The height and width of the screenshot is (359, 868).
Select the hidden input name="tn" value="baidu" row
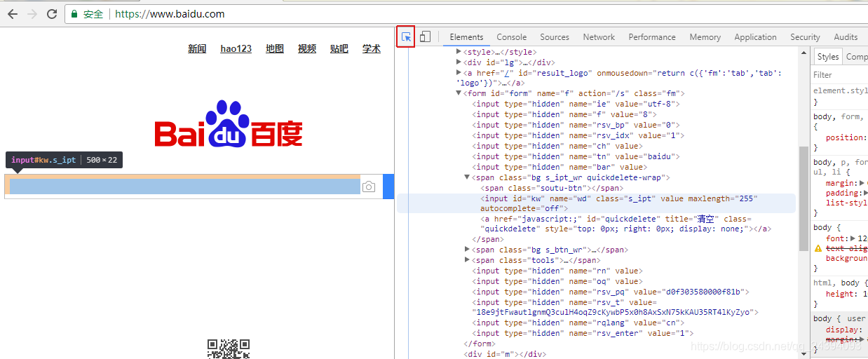coord(576,156)
